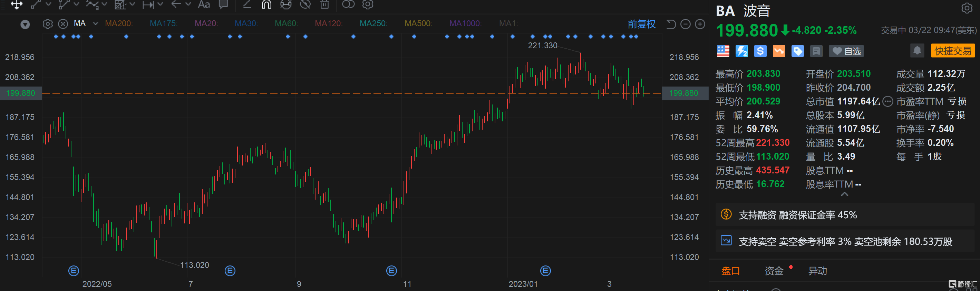The width and height of the screenshot is (980, 291).
Task: Delete drawings with trash can icon
Action: [324, 4]
